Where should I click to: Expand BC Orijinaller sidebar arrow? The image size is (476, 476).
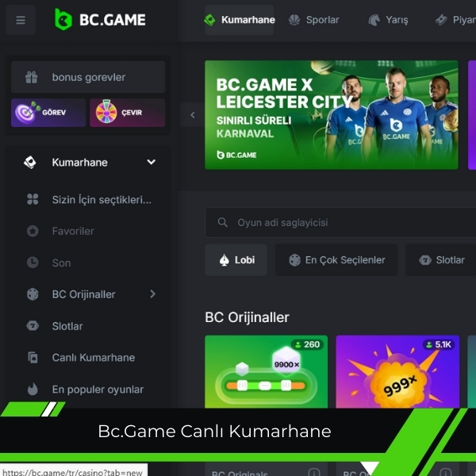[152, 294]
